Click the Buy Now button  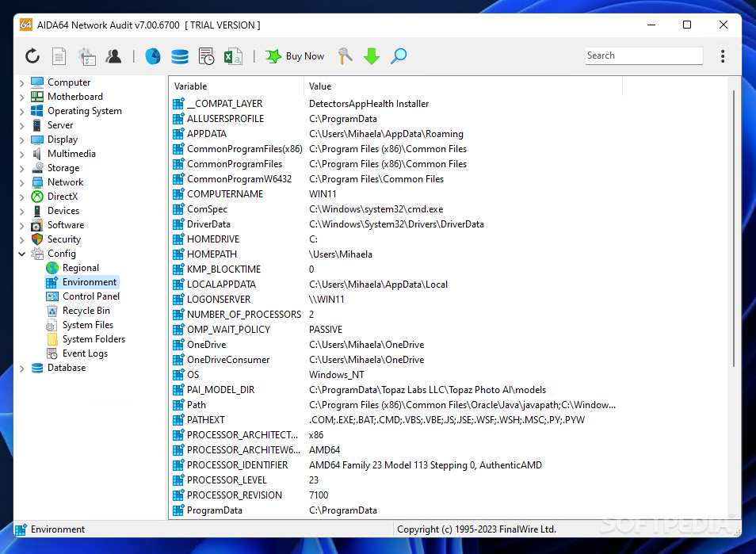[295, 56]
